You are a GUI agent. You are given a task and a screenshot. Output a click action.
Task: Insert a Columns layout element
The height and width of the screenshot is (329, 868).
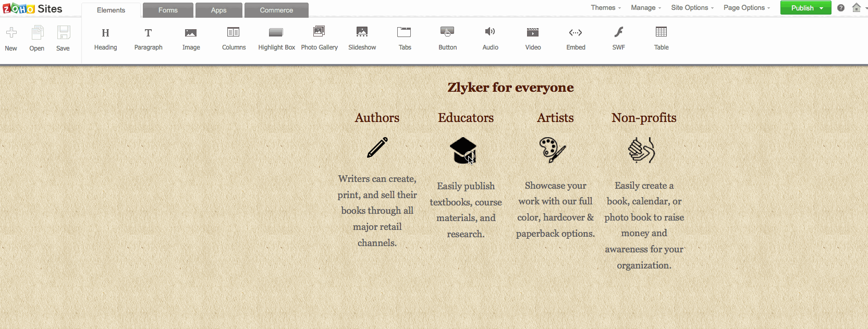[234, 38]
